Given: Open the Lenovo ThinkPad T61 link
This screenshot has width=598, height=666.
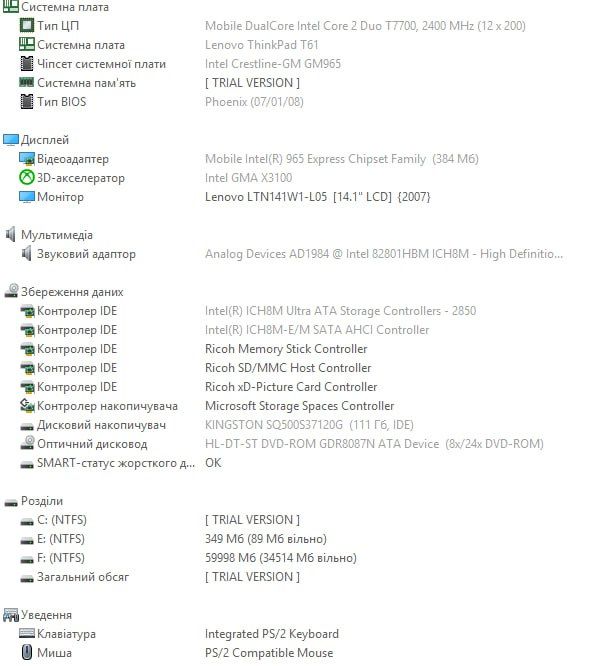Looking at the screenshot, I should click(262, 45).
